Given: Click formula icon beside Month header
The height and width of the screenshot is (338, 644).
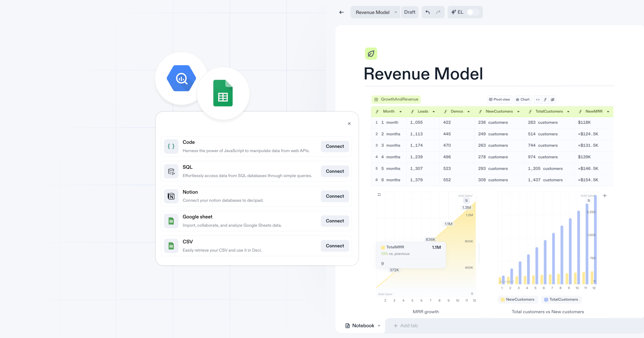Looking at the screenshot, I should coord(377,112).
